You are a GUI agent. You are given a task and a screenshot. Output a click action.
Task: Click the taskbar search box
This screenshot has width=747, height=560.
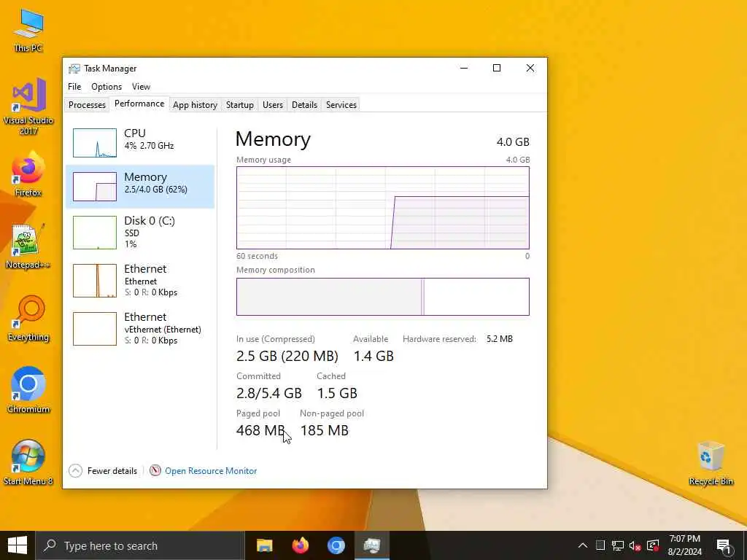pos(140,545)
